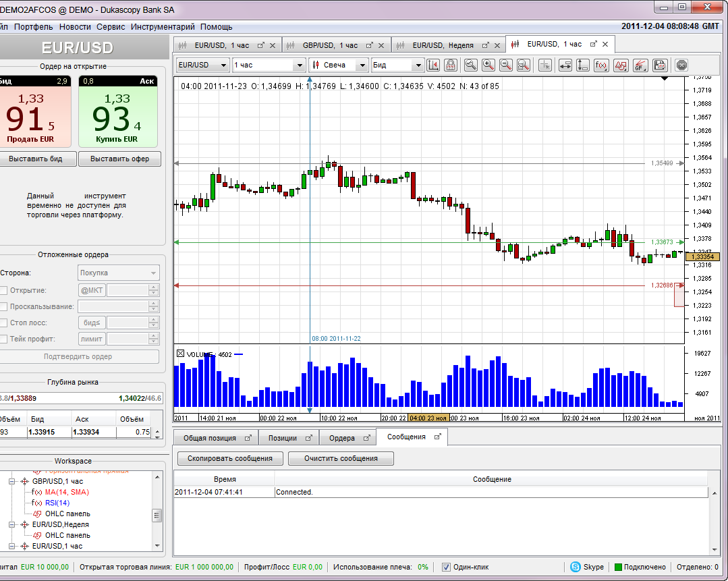Open the Помощь menu
This screenshot has height=581, width=728.
coord(217,27)
